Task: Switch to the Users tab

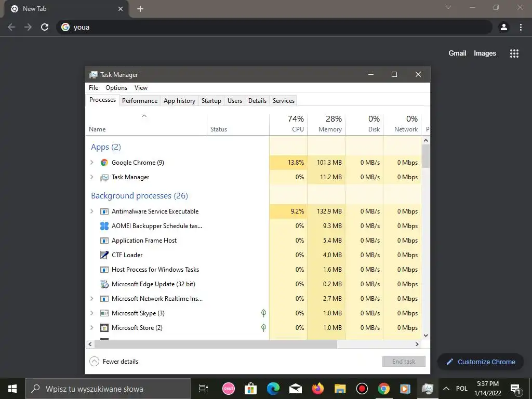Action: (x=235, y=101)
